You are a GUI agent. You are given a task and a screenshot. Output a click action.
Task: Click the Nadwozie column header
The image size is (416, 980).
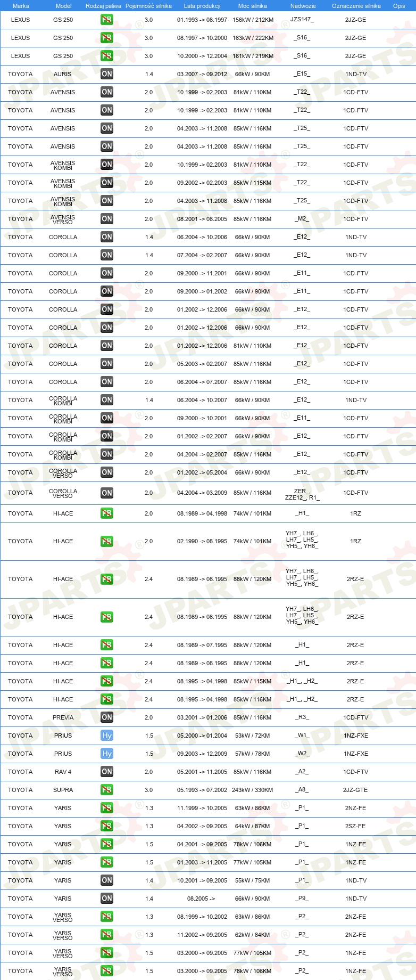[x=303, y=6]
